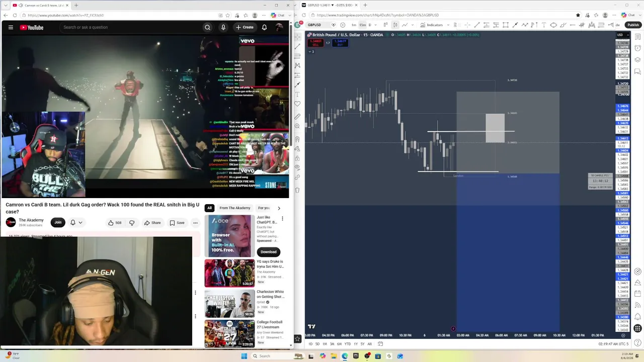Click the Windows Start button
Screen dimensions: 644x362
coord(244,356)
